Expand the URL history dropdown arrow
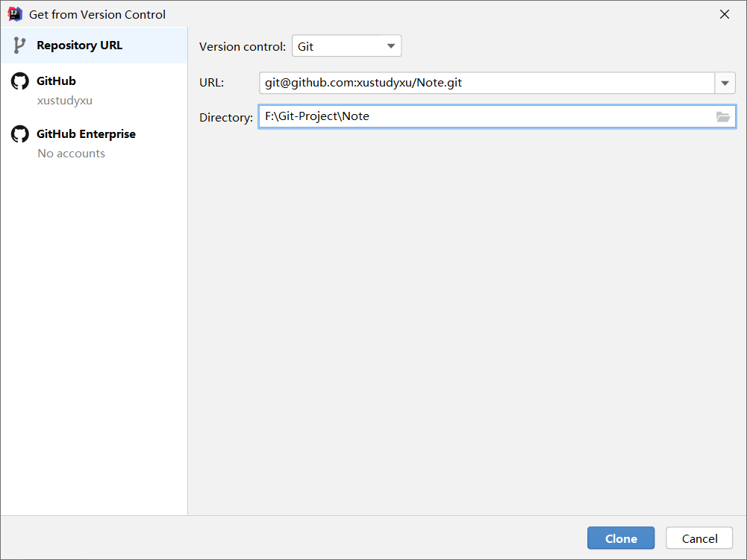The width and height of the screenshot is (747, 560). pos(725,83)
